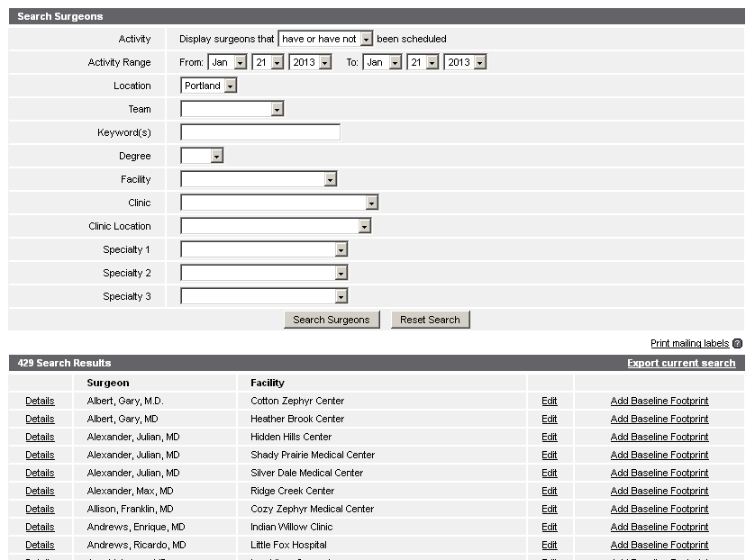Screen dimensions: 755x560
Task: Expand the Degree dropdown
Action: point(202,156)
